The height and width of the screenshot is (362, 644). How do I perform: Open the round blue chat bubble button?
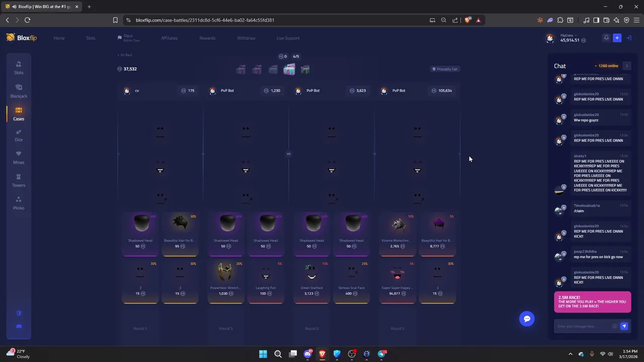(x=527, y=319)
